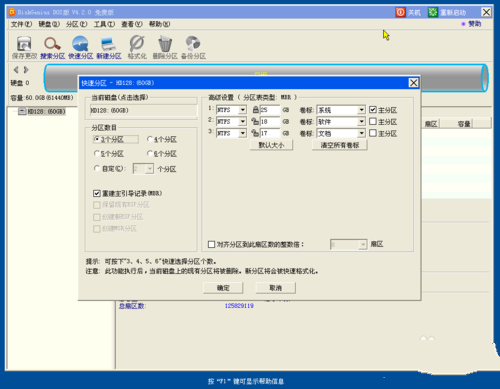Select the 4个分区 radio option
The width and height of the screenshot is (500, 389).
tap(150, 139)
